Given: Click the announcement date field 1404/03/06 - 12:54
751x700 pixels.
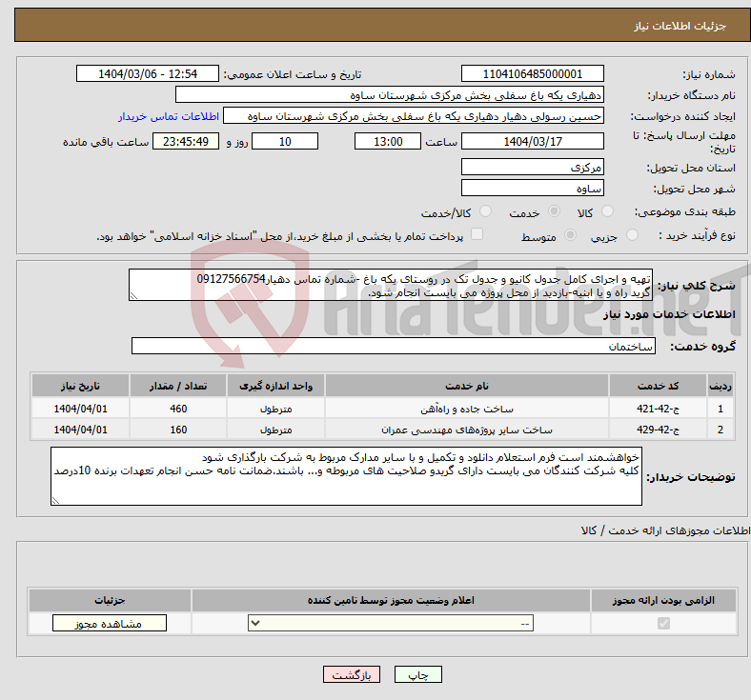Looking at the screenshot, I should [x=148, y=73].
